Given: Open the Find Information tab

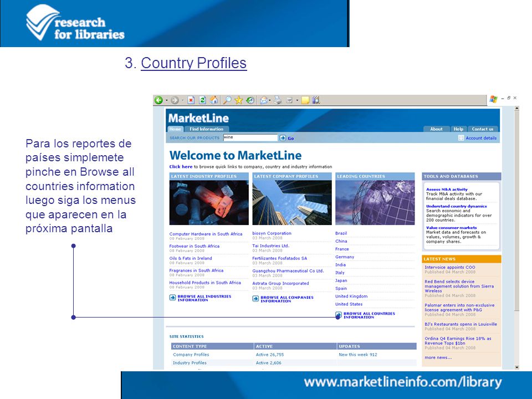Looking at the screenshot, I should [x=207, y=129].
